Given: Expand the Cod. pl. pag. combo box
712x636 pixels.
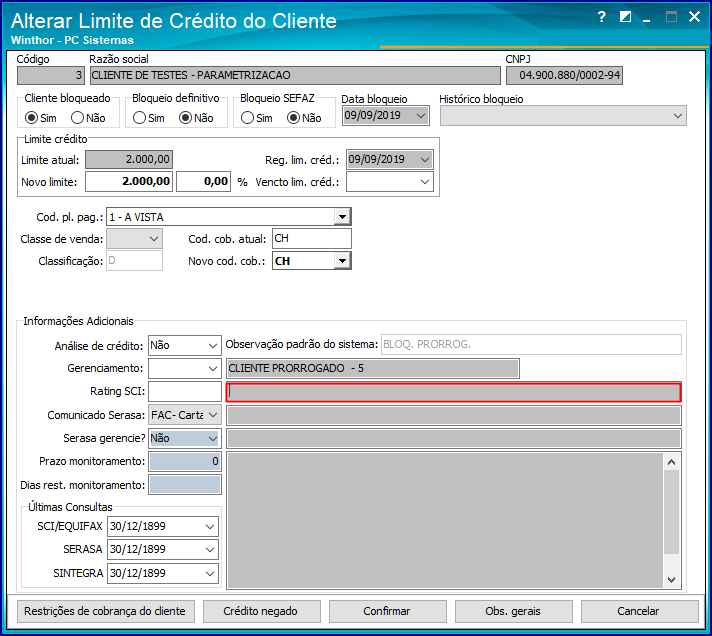Looking at the screenshot, I should [342, 217].
